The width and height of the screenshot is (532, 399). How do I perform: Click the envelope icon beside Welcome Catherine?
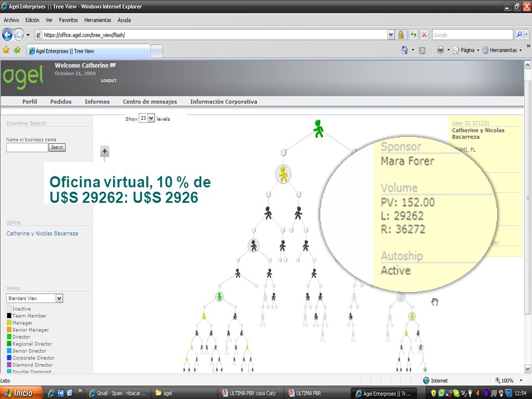click(x=113, y=65)
